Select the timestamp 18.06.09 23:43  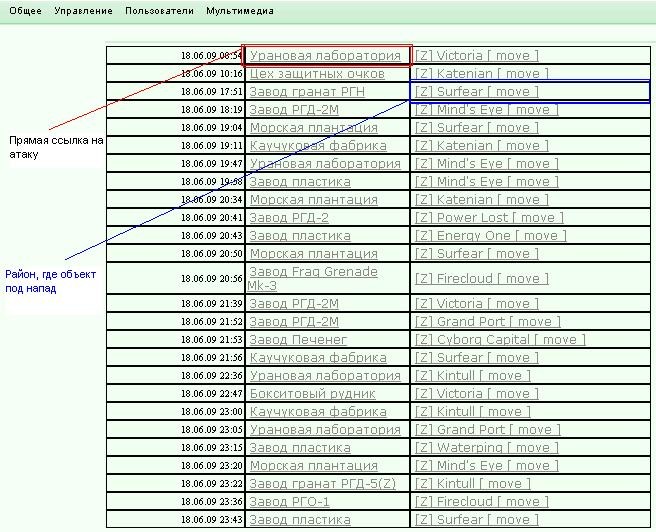click(x=212, y=520)
